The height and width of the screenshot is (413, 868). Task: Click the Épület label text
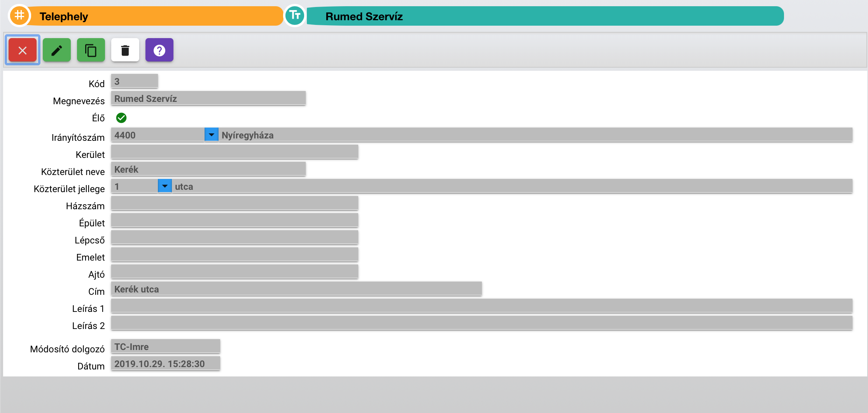coord(92,223)
